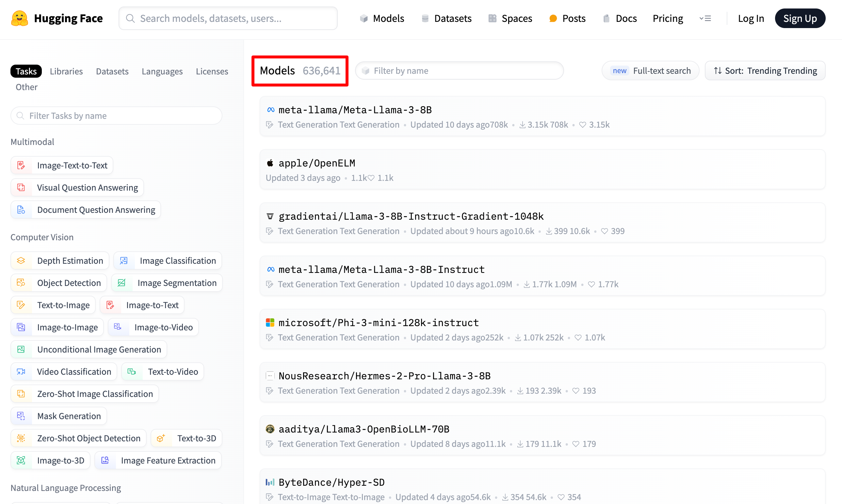Switch to the Libraries tab
The image size is (842, 504).
(66, 71)
